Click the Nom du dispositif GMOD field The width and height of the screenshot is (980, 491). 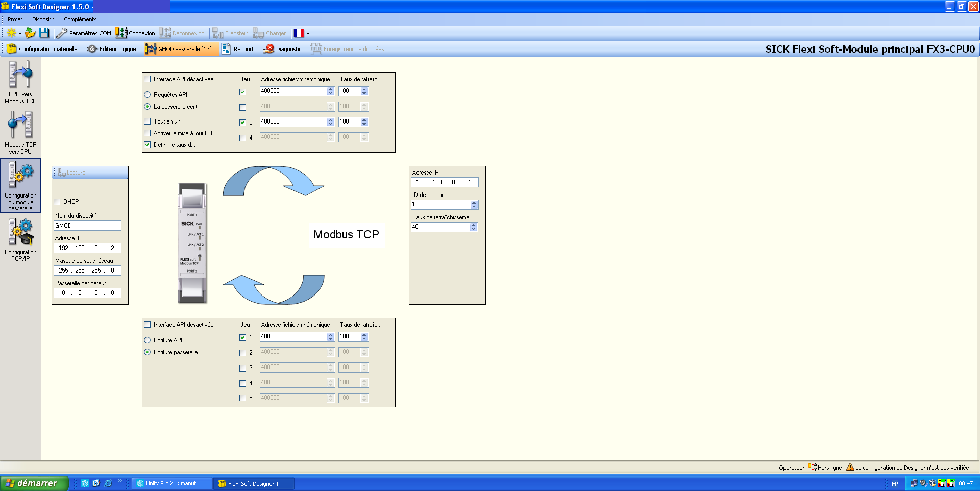tap(87, 226)
